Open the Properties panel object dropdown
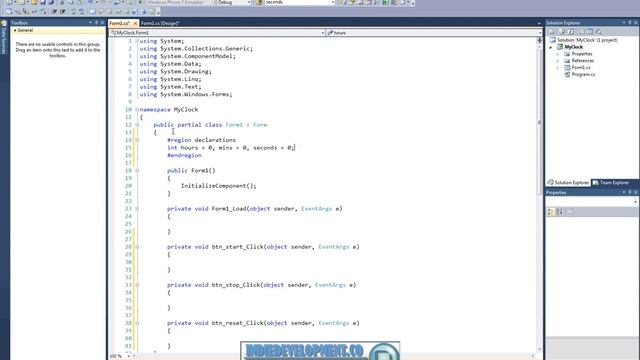 (635, 202)
